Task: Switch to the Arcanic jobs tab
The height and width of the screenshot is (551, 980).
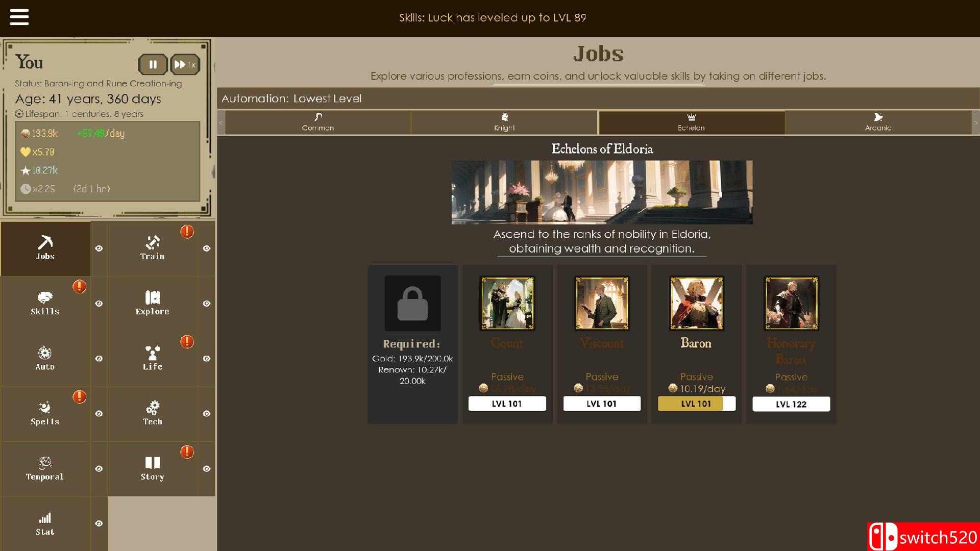Action: [877, 122]
